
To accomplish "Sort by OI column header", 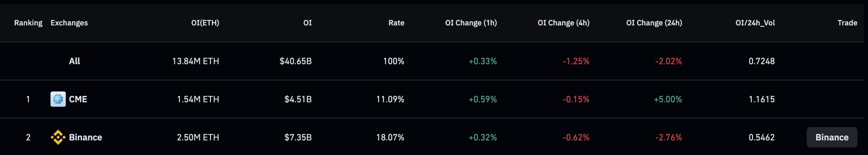I will coord(307,23).
